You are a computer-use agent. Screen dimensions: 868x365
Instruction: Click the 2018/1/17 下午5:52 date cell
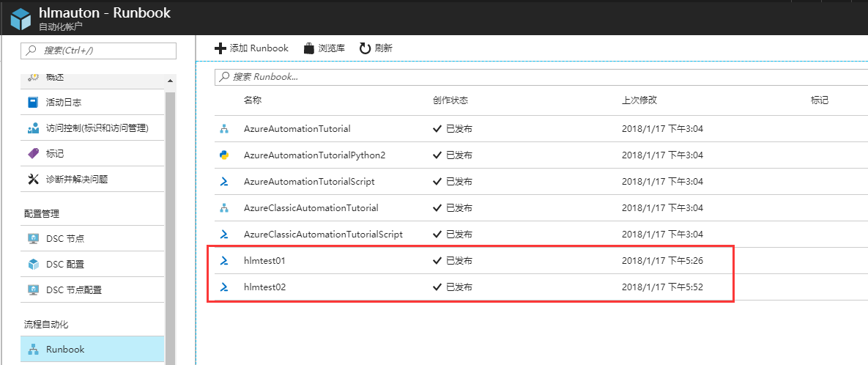(x=662, y=287)
